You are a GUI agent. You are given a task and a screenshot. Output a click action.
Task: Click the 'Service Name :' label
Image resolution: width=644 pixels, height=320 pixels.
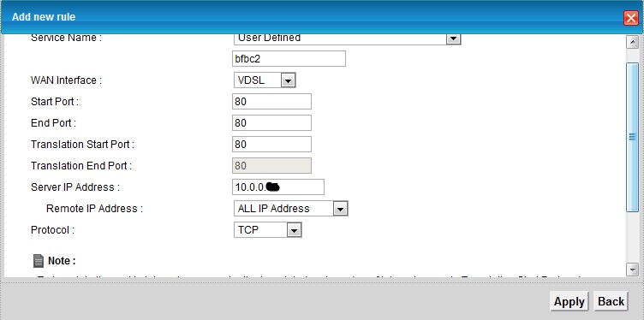(66, 39)
